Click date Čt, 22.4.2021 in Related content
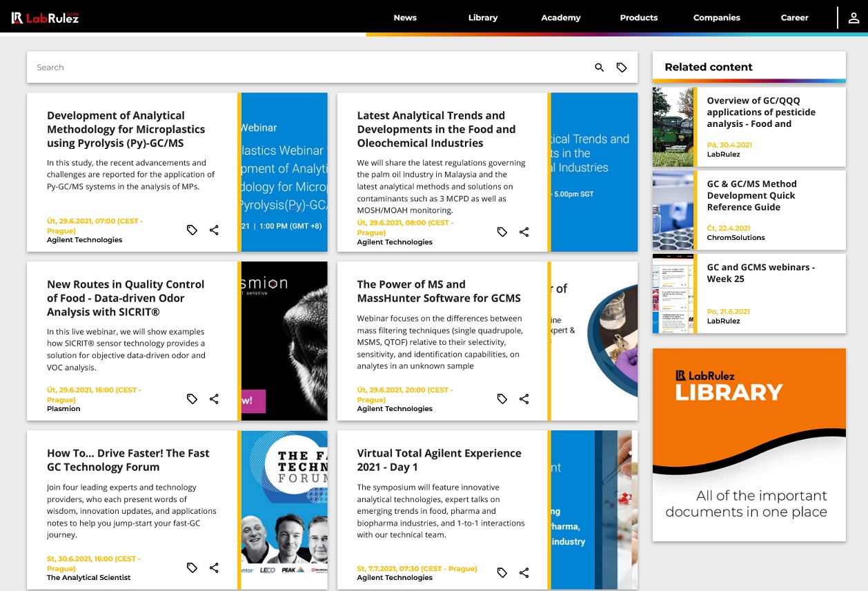 click(x=729, y=228)
